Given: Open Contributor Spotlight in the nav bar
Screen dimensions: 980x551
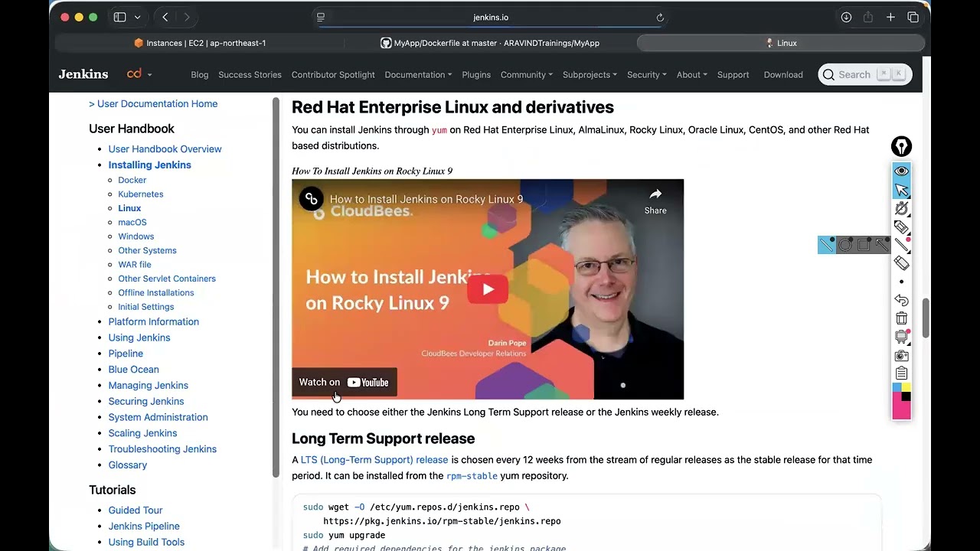Looking at the screenshot, I should (x=333, y=75).
